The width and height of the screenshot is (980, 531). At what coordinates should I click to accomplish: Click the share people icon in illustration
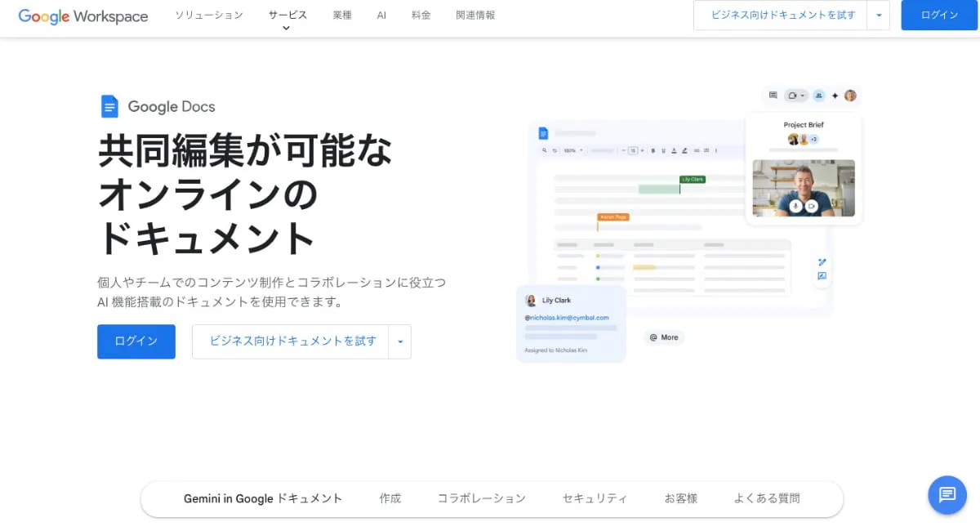click(x=819, y=96)
